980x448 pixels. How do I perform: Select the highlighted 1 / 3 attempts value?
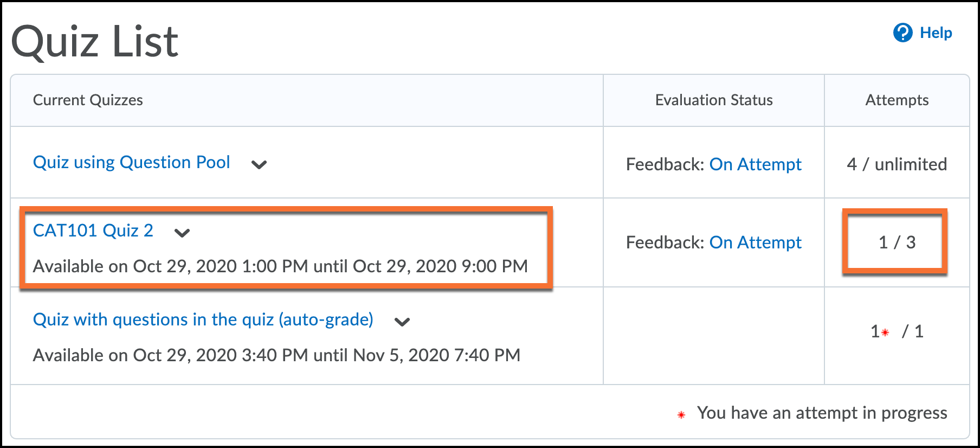coord(897,242)
